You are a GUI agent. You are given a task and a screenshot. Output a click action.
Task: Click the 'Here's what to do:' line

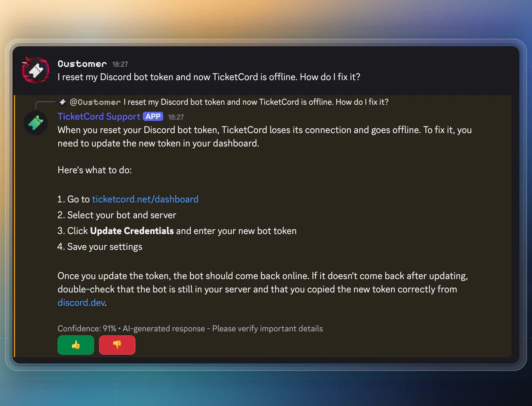click(95, 170)
